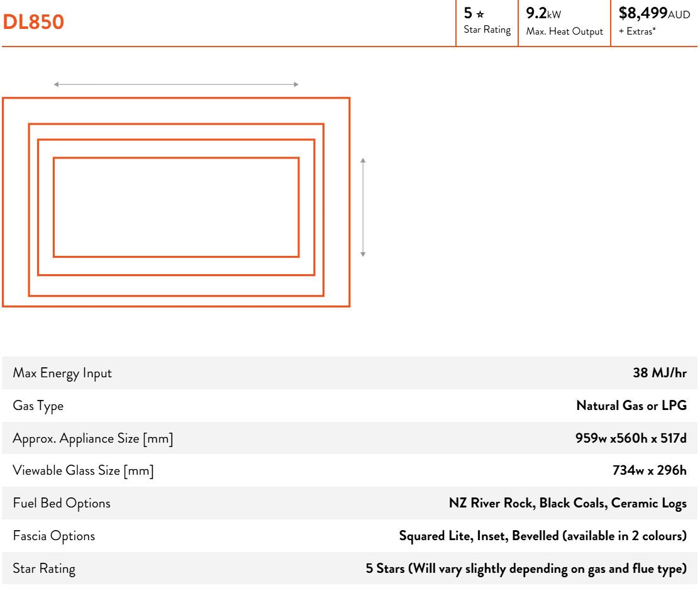
Task: Click the horizontal width arrow above the diagram
Action: 176,84
